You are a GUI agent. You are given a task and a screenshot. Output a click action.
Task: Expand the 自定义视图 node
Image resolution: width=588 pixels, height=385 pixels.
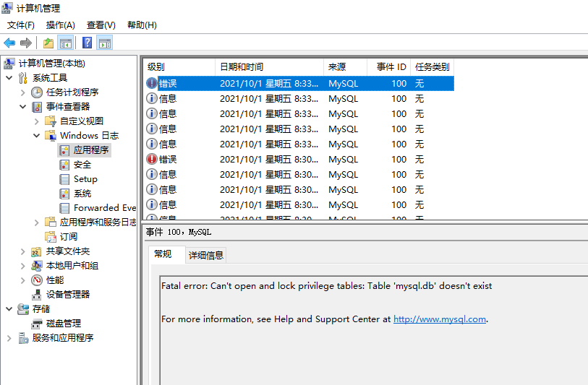pos(36,121)
